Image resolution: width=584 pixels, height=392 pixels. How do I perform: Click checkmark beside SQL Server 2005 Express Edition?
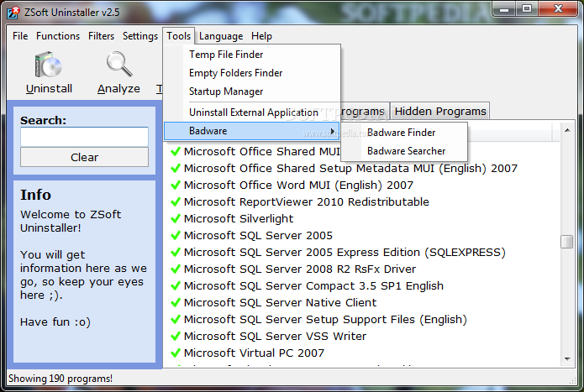click(176, 252)
